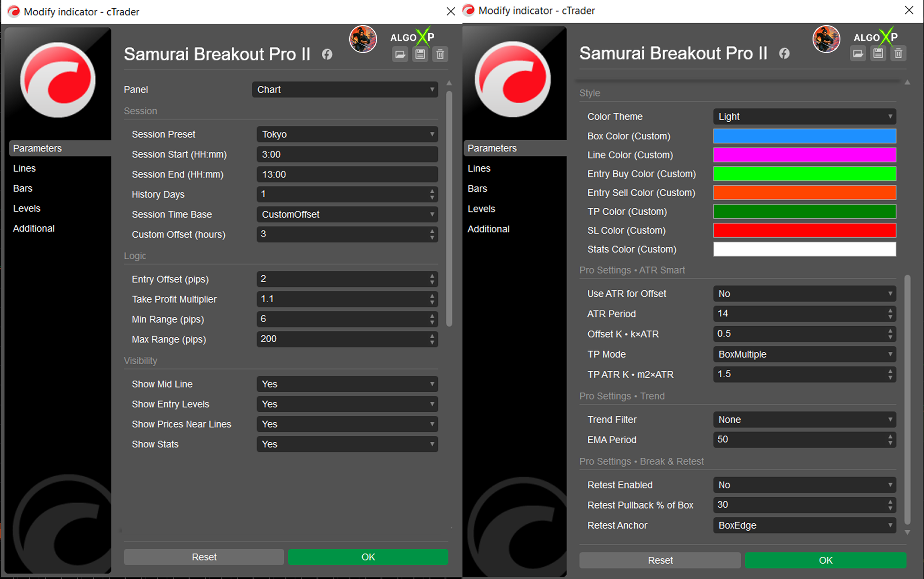This screenshot has height=579, width=924.
Task: Pick the Entry Sell Color orange swatch
Action: (805, 192)
